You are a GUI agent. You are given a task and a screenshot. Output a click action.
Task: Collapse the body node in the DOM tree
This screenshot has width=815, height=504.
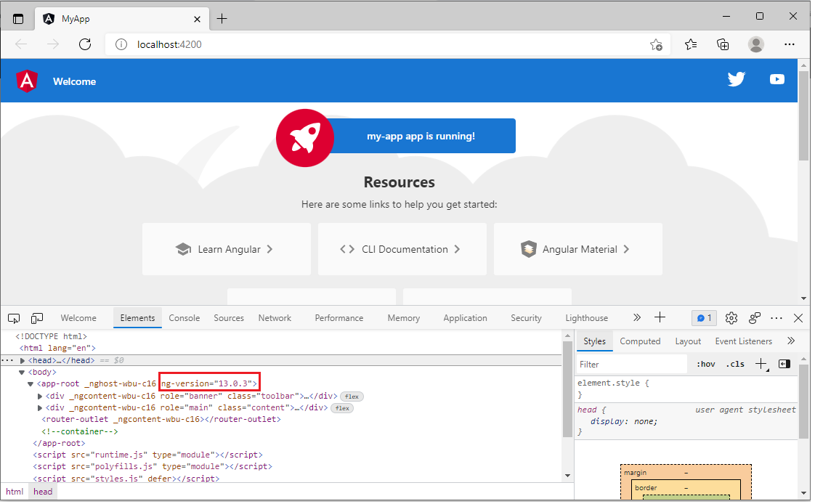pyautogui.click(x=22, y=374)
